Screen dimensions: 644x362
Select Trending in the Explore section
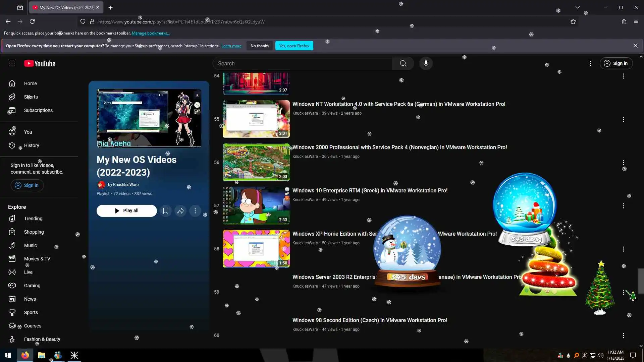pyautogui.click(x=33, y=219)
